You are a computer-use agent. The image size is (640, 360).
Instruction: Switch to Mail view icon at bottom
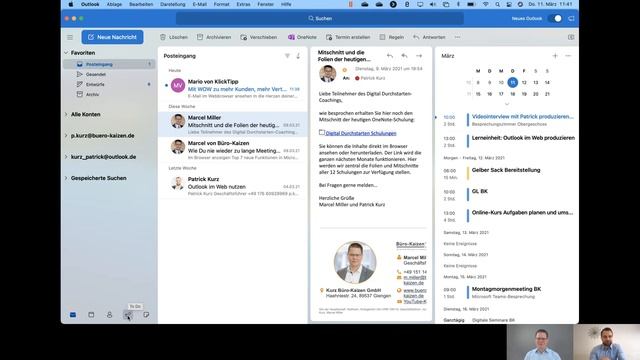point(73,315)
